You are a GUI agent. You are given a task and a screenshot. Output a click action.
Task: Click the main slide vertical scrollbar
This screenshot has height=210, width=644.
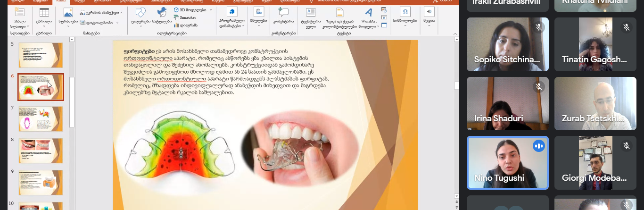(x=456, y=86)
